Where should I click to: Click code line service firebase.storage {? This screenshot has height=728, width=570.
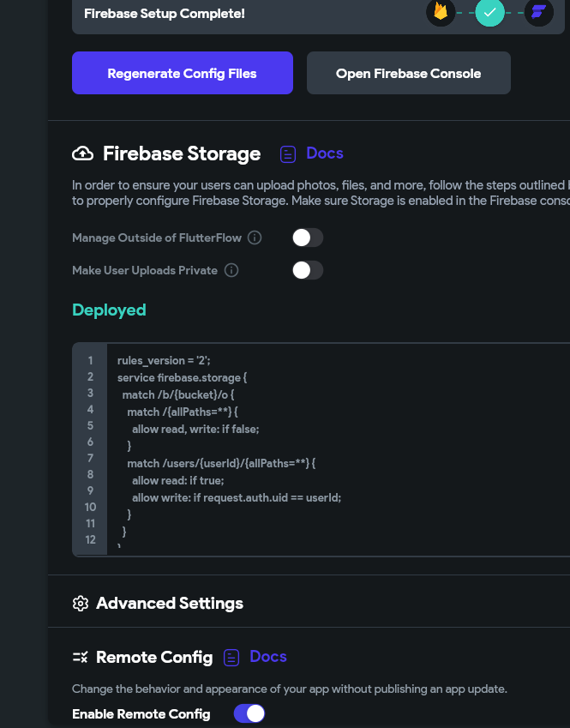coord(182,377)
